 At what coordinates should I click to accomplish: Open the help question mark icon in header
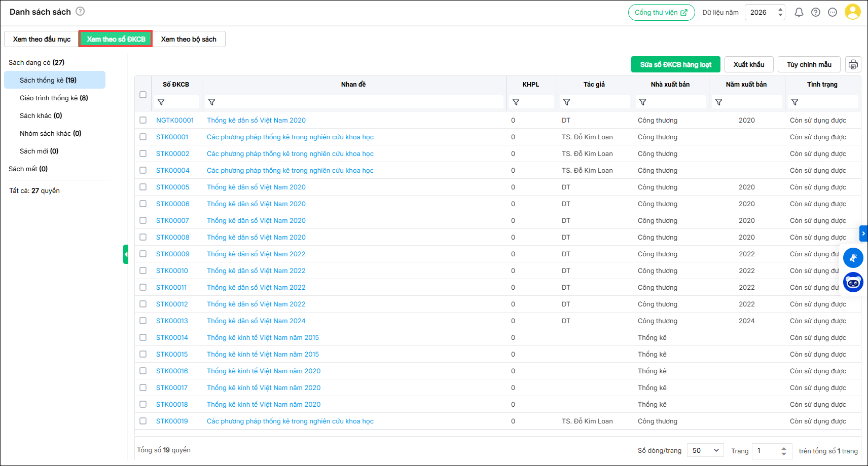pyautogui.click(x=815, y=13)
